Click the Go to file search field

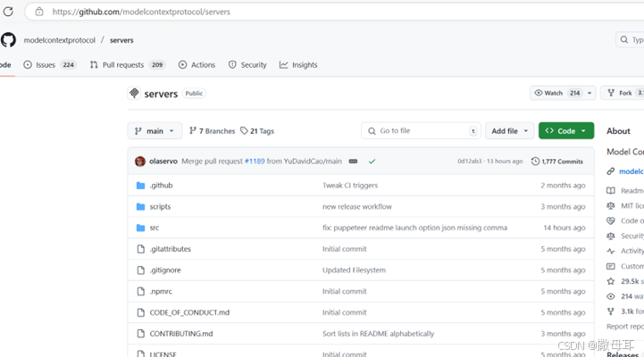(x=421, y=131)
